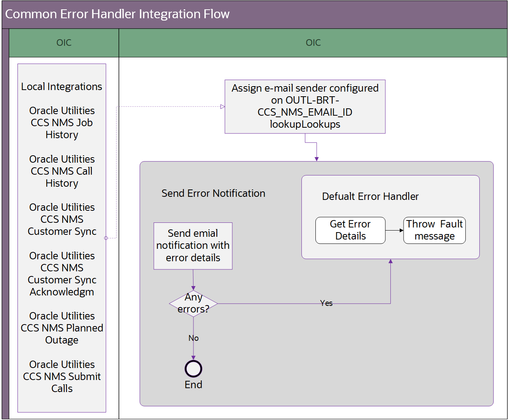Collapse the Local Integrations list box

61,86
